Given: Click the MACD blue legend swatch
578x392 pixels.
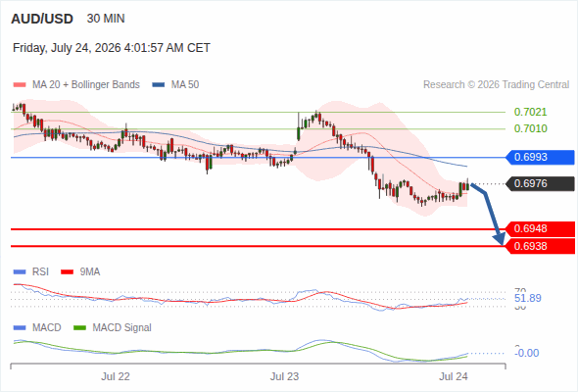Looking at the screenshot, I should [x=20, y=328].
